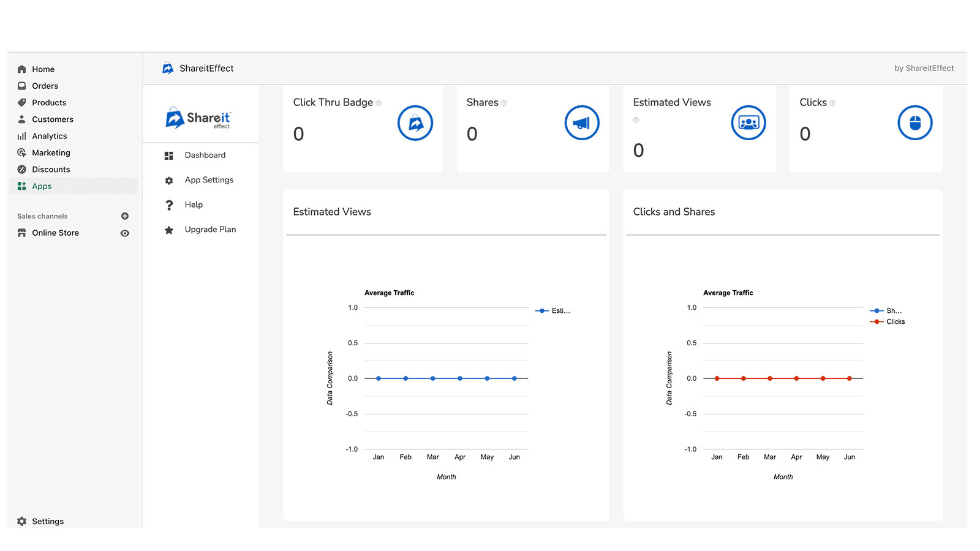Open Settings via the gear icon

click(x=21, y=521)
